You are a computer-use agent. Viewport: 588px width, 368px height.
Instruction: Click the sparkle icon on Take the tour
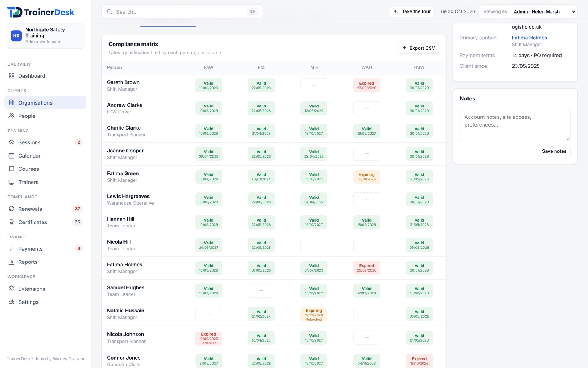[x=396, y=12]
